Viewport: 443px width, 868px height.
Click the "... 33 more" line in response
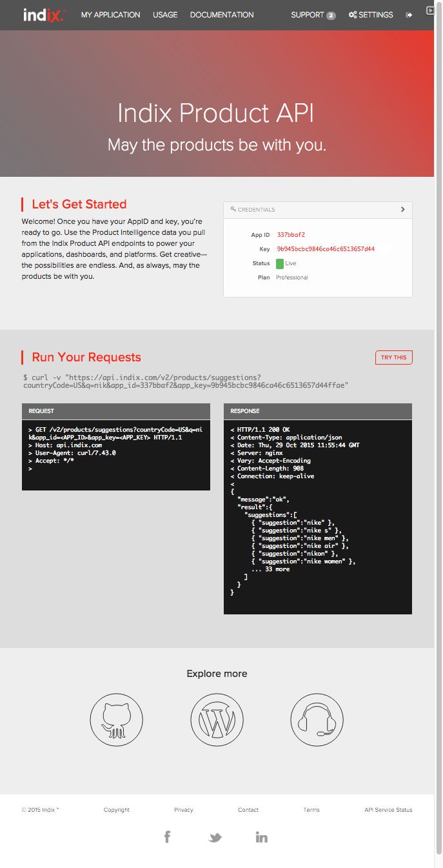(270, 569)
